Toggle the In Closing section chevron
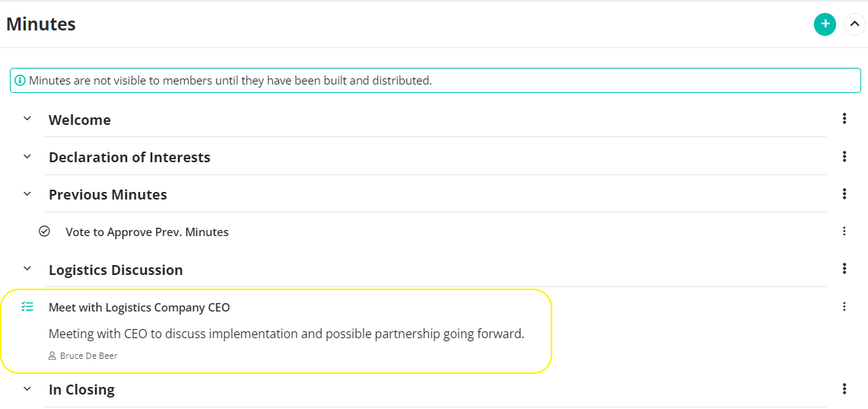This screenshot has height=409, width=868. [x=27, y=389]
